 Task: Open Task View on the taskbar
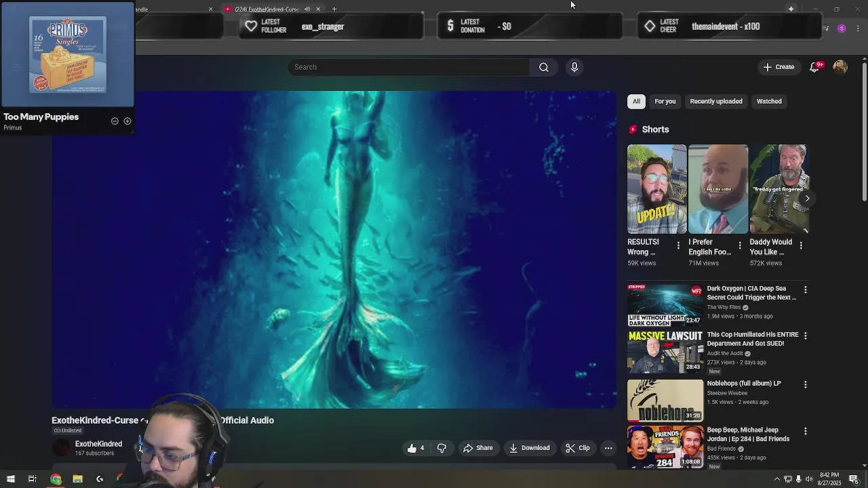[x=32, y=479]
